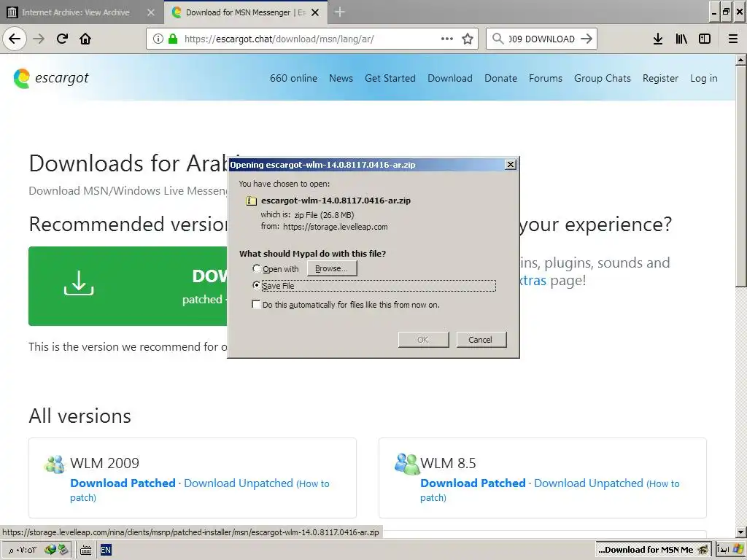Open the News nav item
Viewport: 747px width, 560px height.
[x=341, y=78]
